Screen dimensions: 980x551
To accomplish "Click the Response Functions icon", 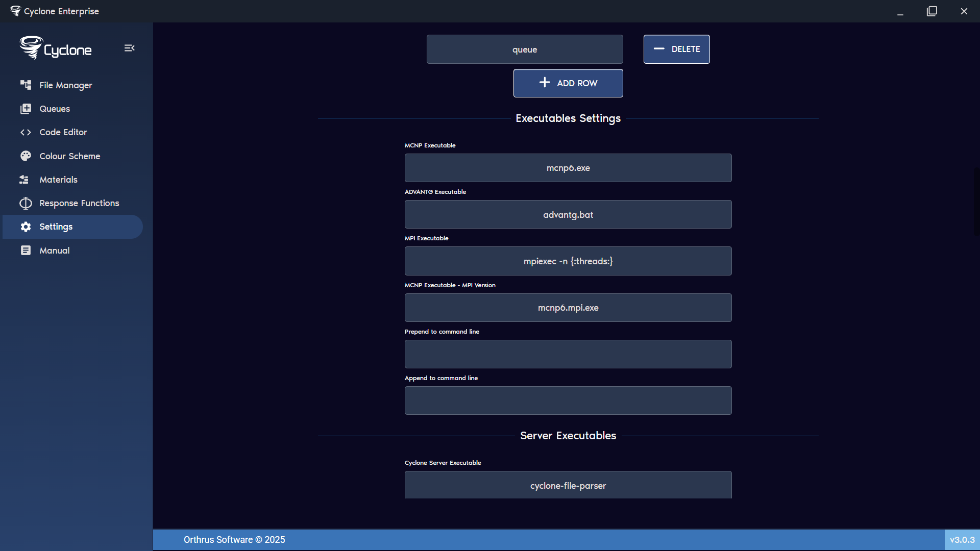I will 26,203.
